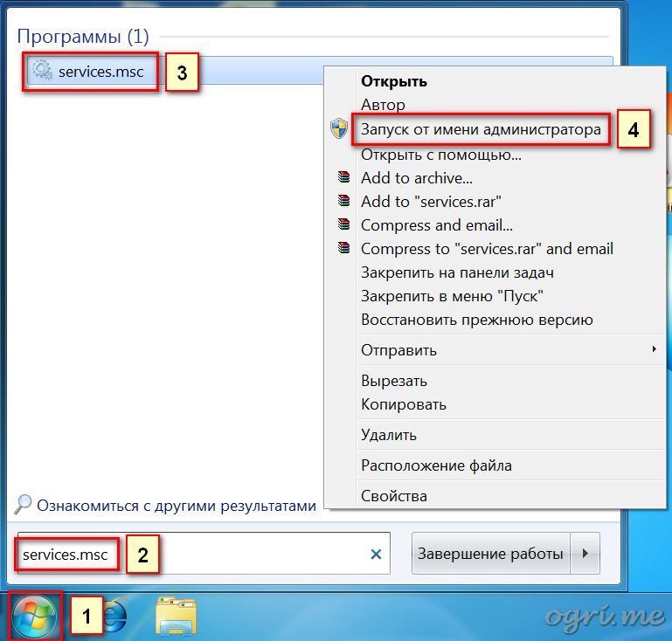Open Windows Explorer folder icon on taskbar

177,617
